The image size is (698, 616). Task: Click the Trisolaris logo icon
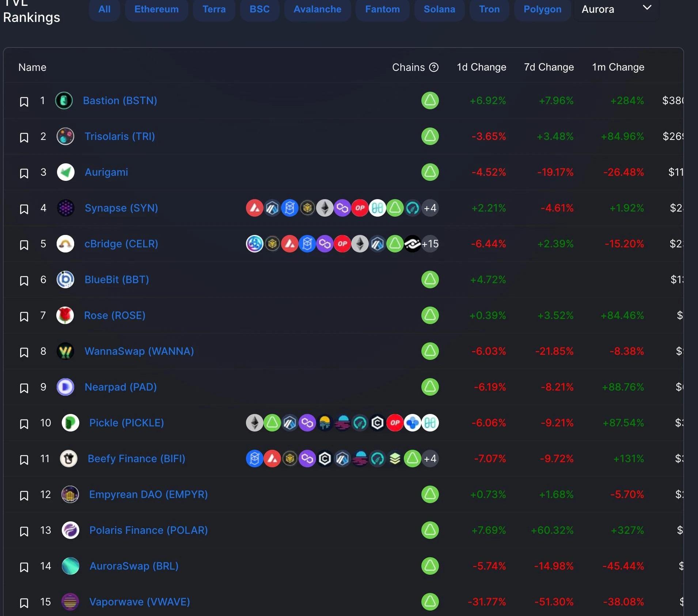pyautogui.click(x=65, y=136)
